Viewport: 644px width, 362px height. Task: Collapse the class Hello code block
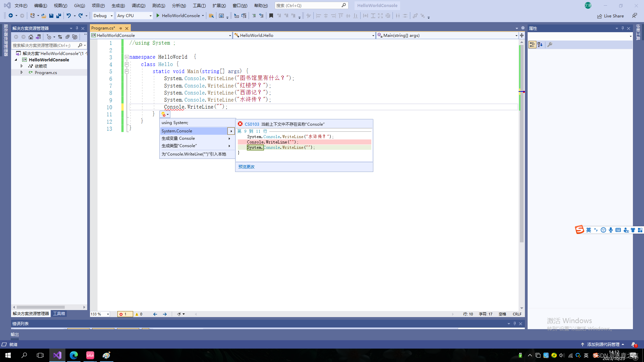point(127,64)
